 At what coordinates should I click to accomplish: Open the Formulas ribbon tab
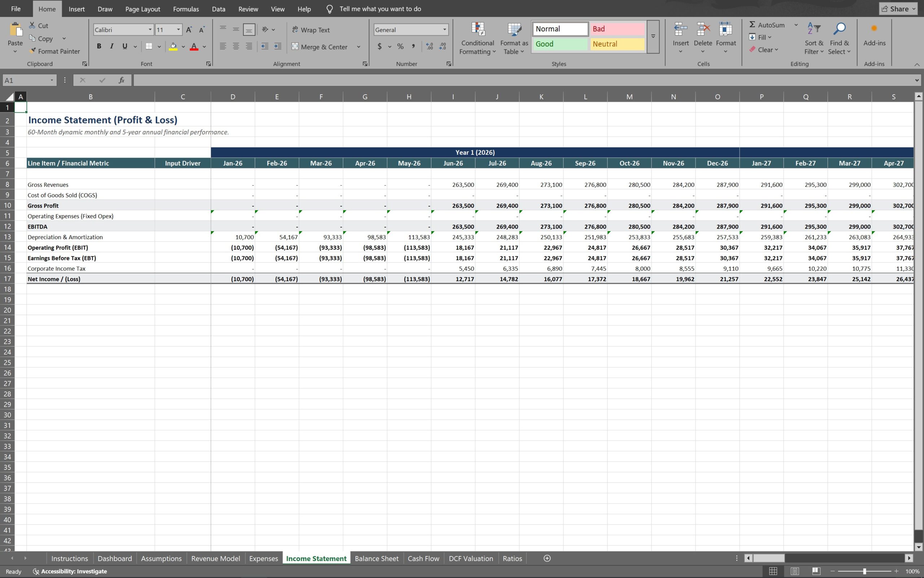coord(186,9)
